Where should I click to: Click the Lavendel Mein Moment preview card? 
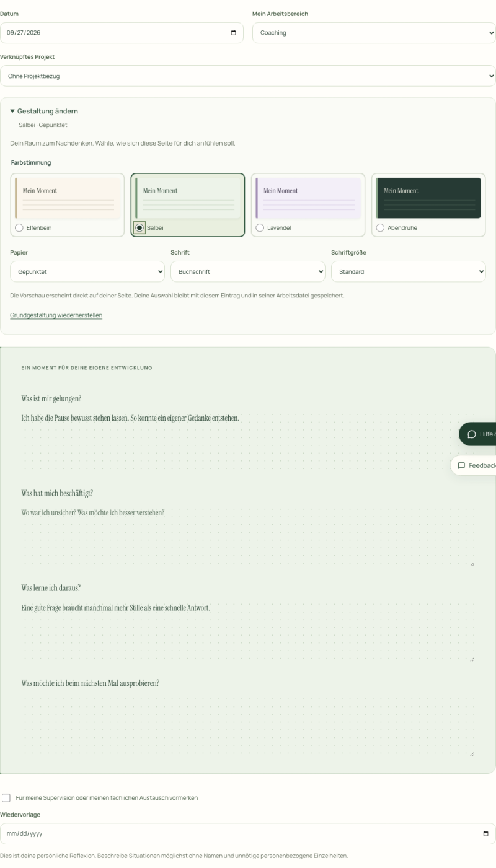[308, 205]
